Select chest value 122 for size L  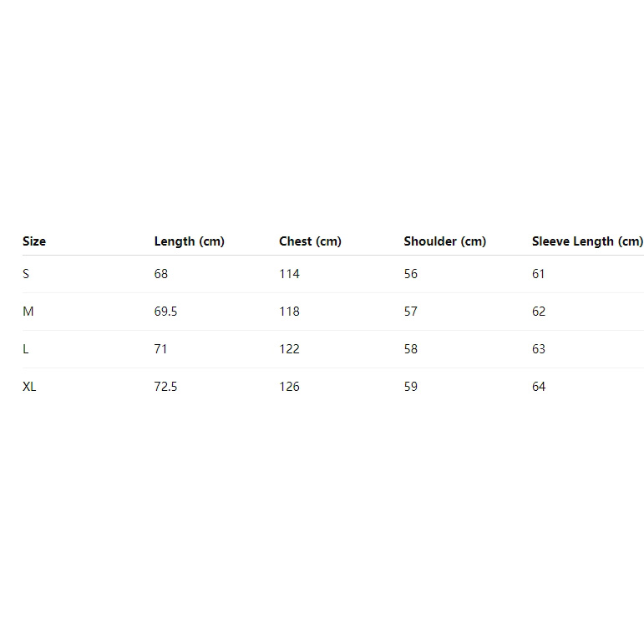289,349
